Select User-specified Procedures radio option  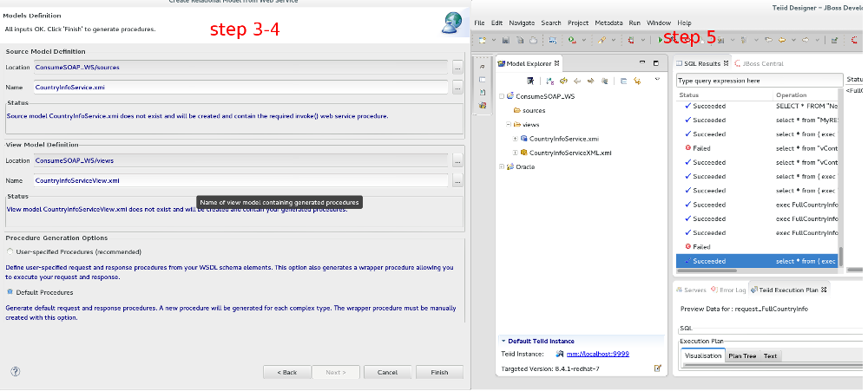(10, 251)
